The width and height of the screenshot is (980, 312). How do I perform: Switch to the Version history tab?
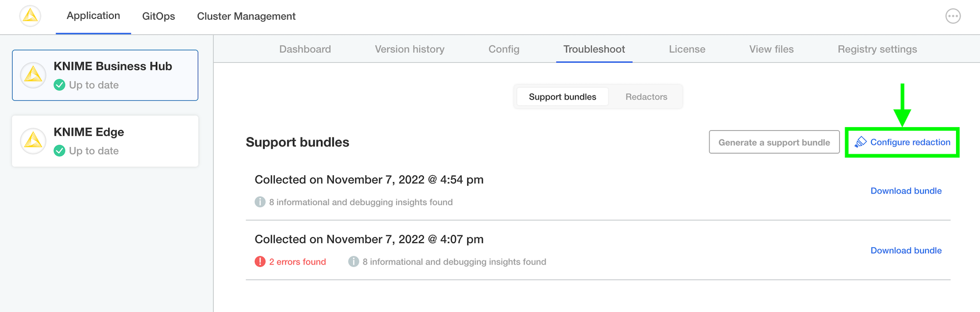[x=409, y=50]
